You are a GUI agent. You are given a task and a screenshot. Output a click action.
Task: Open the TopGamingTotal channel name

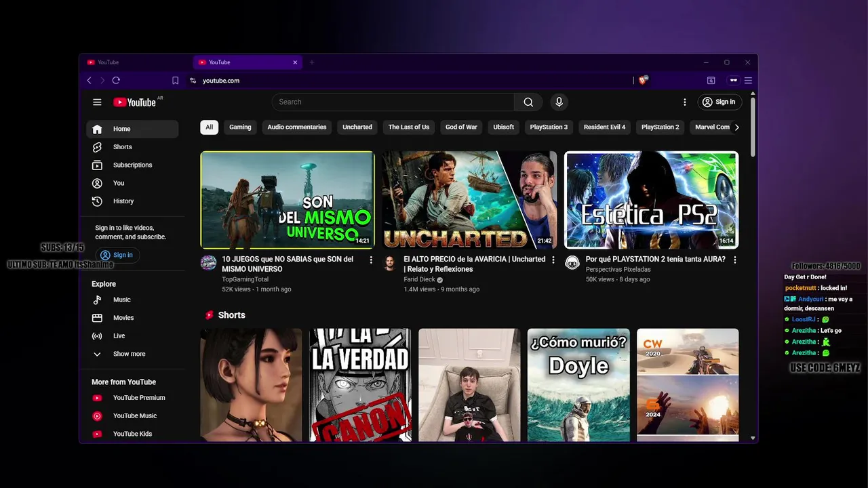click(x=245, y=279)
